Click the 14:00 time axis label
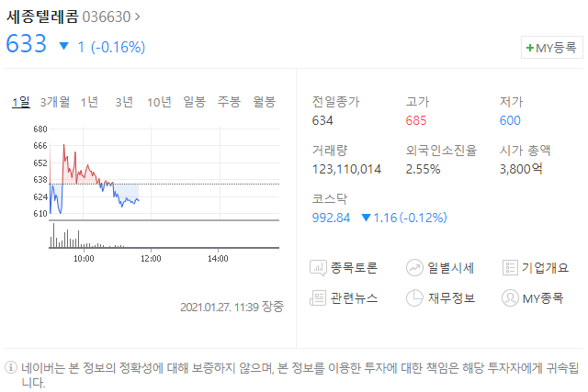The image size is (588, 392). click(218, 259)
